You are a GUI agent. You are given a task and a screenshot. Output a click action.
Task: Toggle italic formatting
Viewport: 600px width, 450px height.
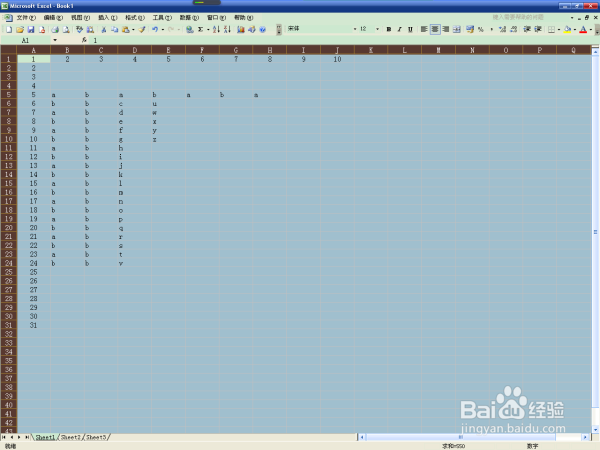(x=399, y=29)
